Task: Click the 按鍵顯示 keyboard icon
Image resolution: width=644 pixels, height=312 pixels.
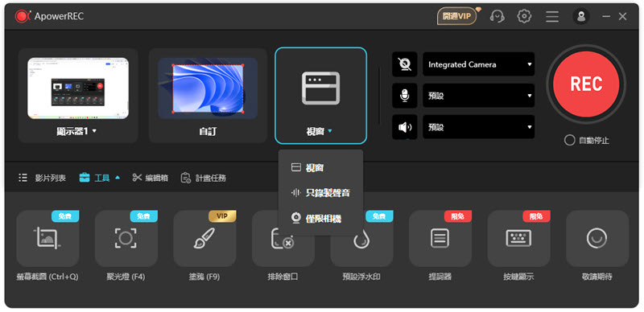Action: point(518,239)
